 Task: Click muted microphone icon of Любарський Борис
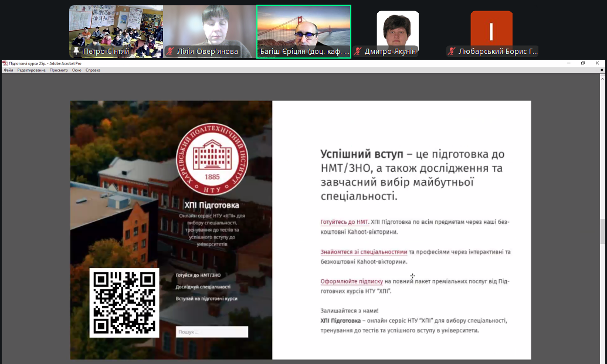point(452,51)
